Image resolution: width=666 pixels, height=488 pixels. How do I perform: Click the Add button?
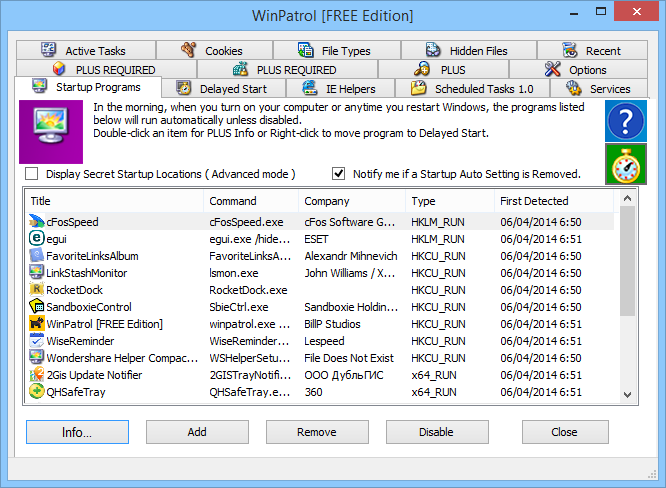coord(197,432)
